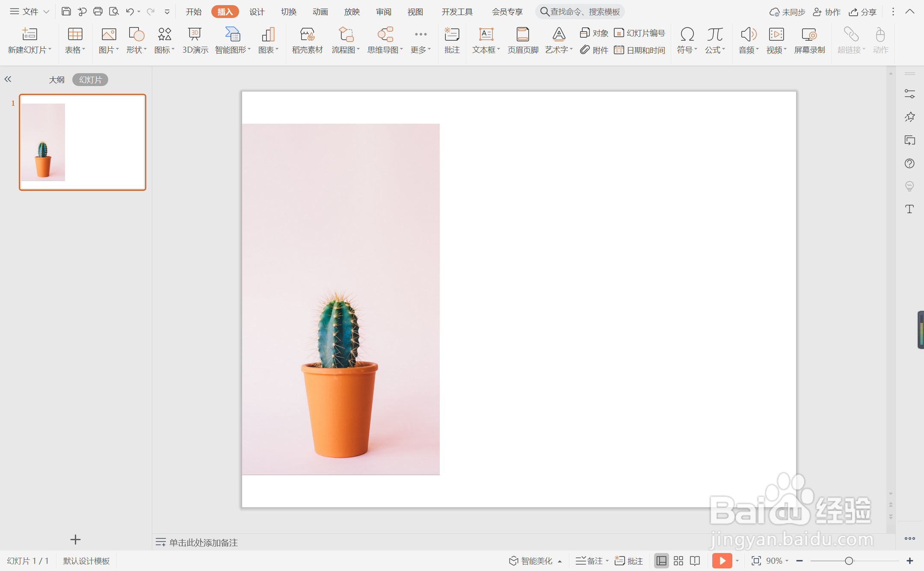Click the Undo arrow
The width and height of the screenshot is (924, 571).
click(x=130, y=12)
